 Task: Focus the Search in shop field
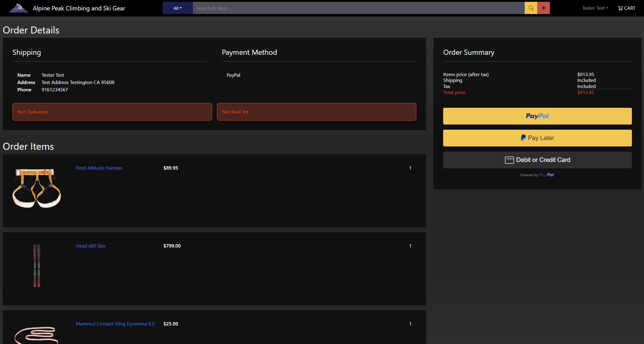(x=359, y=8)
